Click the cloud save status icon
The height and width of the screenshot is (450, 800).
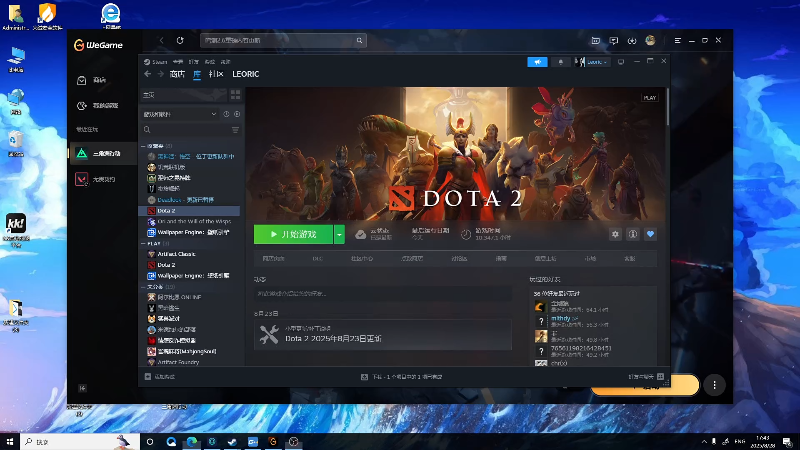tap(361, 235)
